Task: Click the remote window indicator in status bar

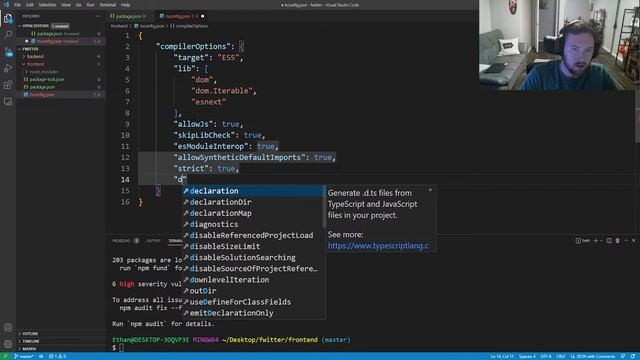Action: point(6,356)
